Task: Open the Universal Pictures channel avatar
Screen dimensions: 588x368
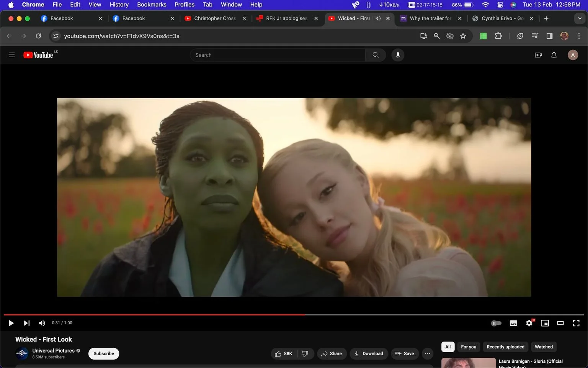Action: [x=22, y=353]
